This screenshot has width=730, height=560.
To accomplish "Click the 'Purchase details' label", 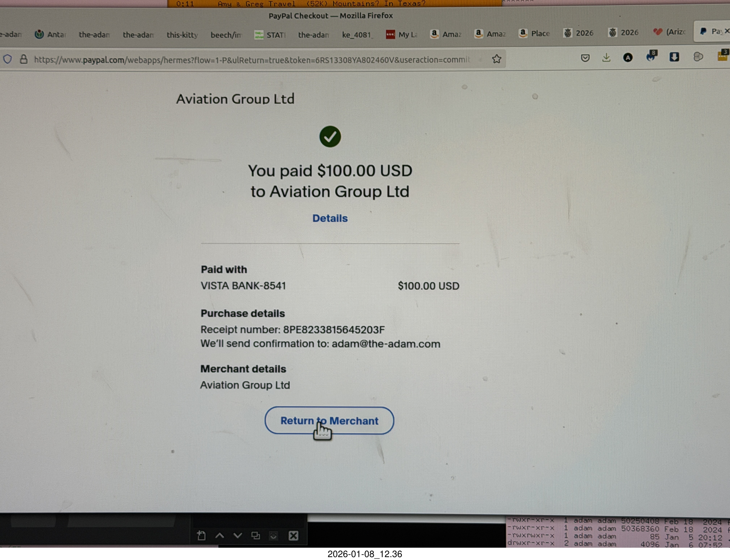I will tap(242, 313).
